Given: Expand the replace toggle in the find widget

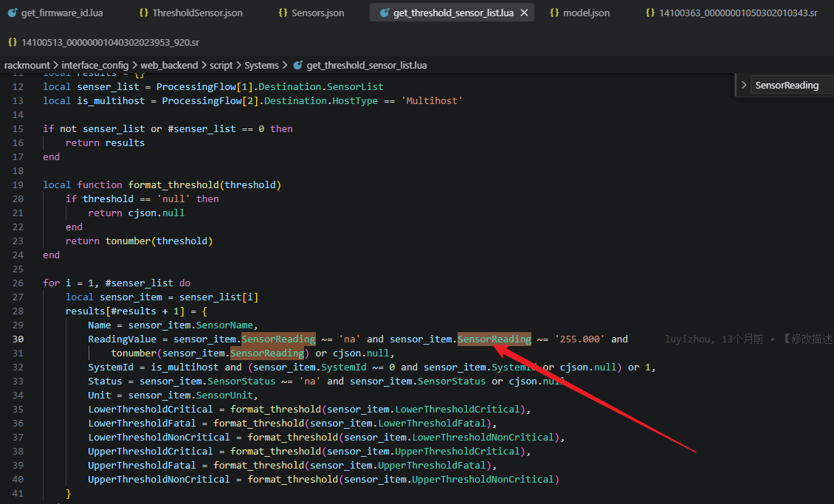Looking at the screenshot, I should click(743, 85).
